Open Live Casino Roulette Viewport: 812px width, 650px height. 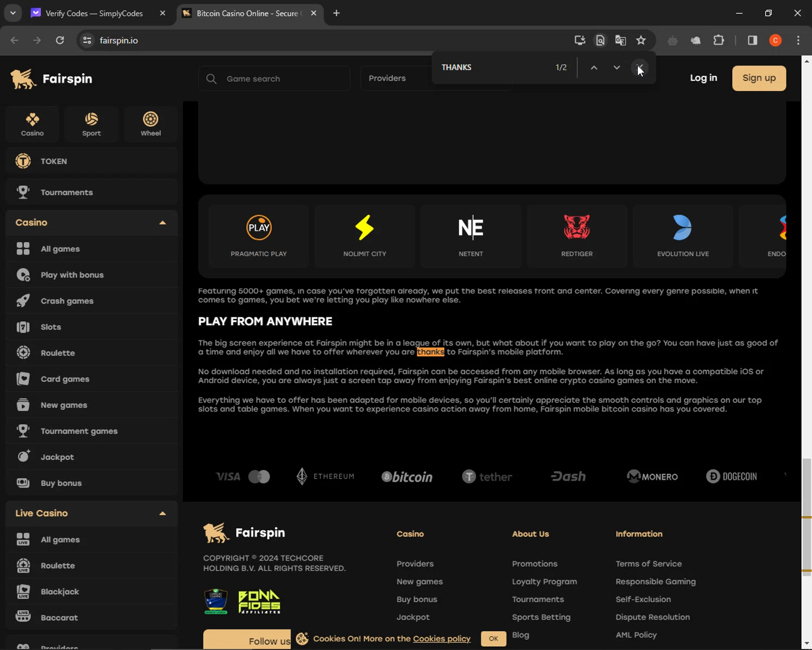91,565
